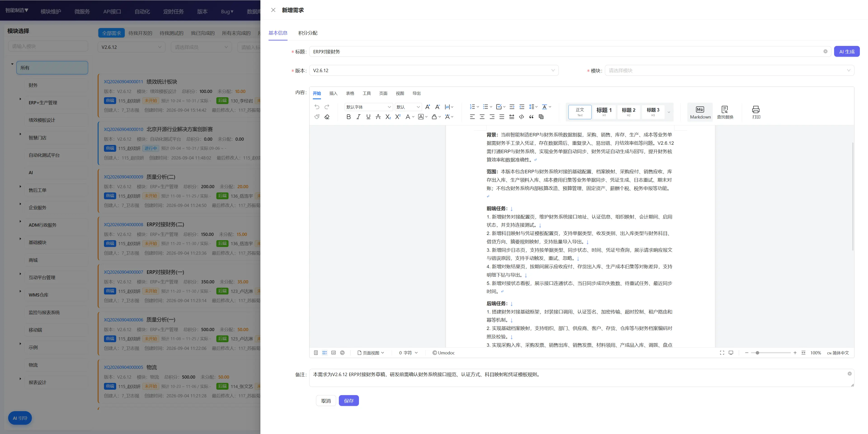Open the 字符 character count dropdown

pos(408,353)
